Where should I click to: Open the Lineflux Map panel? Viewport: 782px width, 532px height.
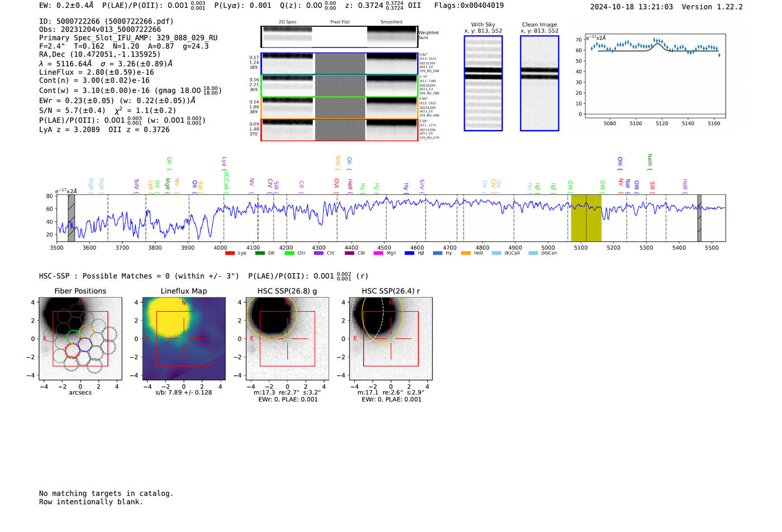coord(184,339)
